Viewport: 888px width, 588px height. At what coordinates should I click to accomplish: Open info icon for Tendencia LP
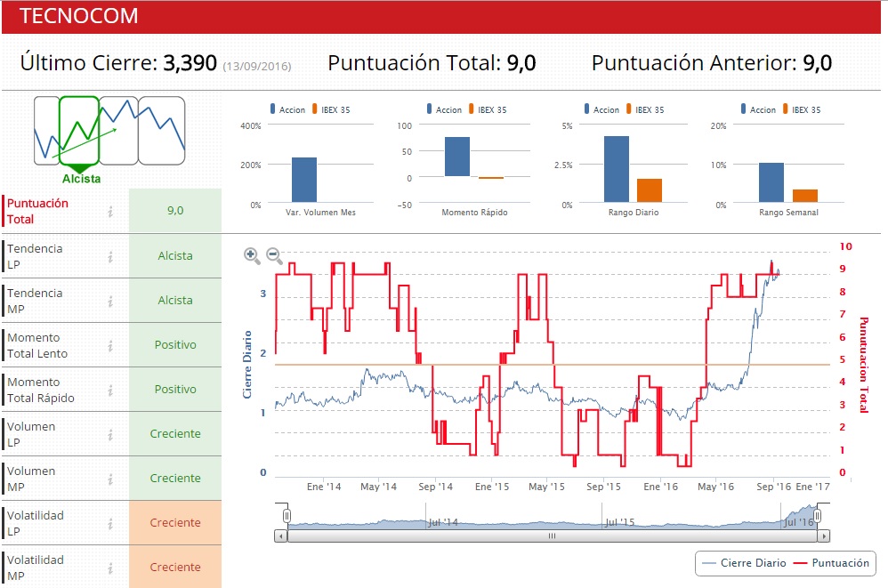(110, 256)
